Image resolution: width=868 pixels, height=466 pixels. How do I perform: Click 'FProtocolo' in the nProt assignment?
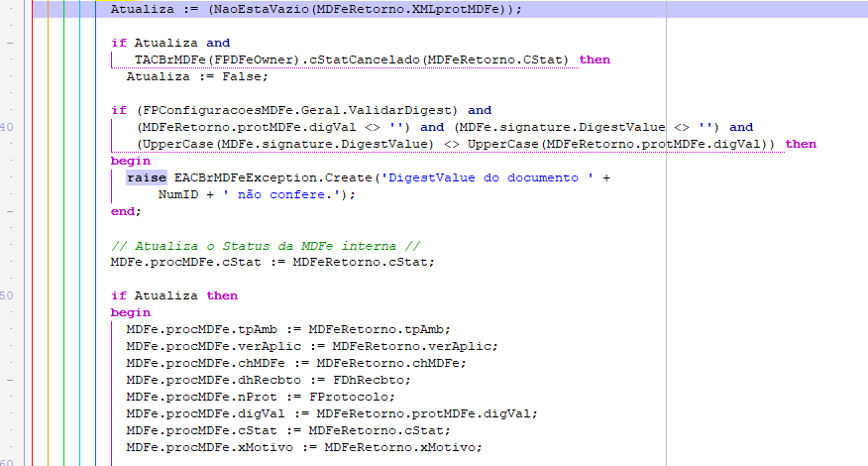point(350,398)
